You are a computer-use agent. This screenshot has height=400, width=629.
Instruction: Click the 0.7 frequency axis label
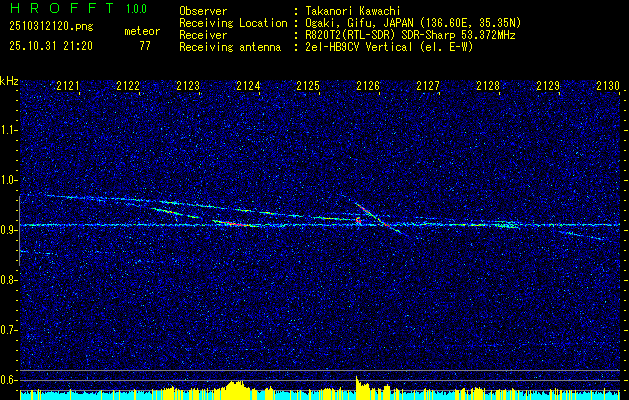9,330
